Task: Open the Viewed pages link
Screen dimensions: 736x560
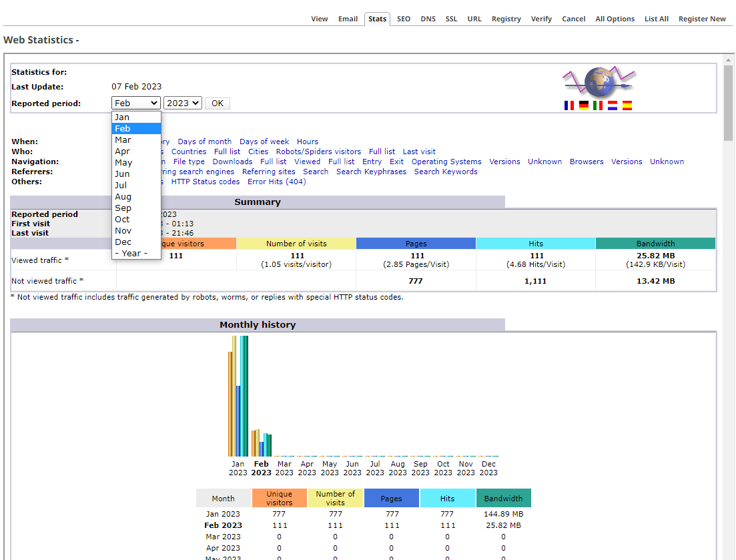Action: pyautogui.click(x=308, y=162)
